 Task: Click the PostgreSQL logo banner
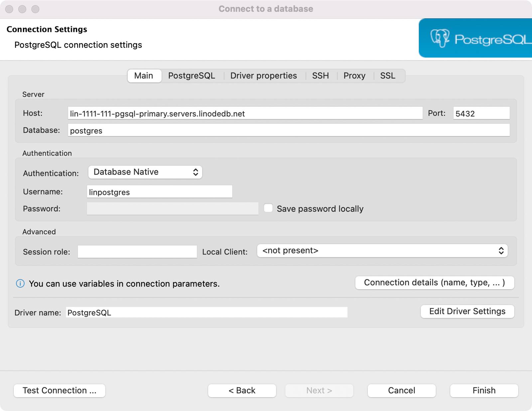[475, 38]
